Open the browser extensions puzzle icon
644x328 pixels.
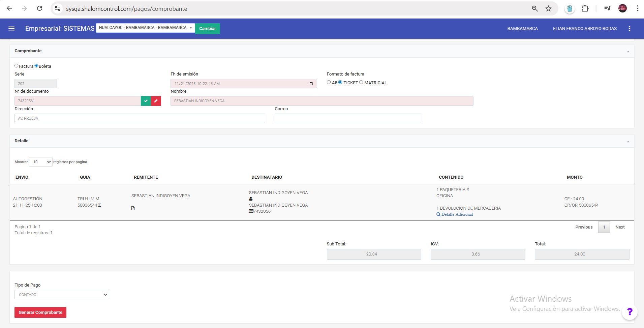[x=585, y=9]
